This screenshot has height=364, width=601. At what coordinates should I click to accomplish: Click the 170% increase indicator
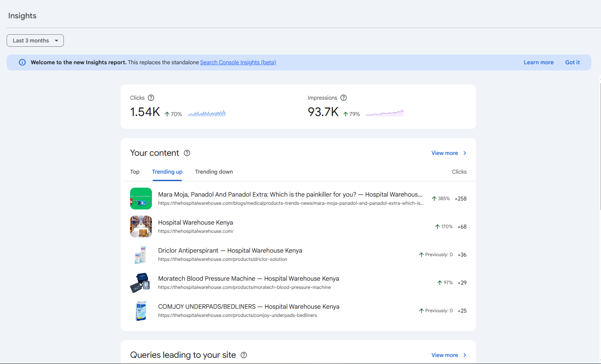[x=444, y=227]
